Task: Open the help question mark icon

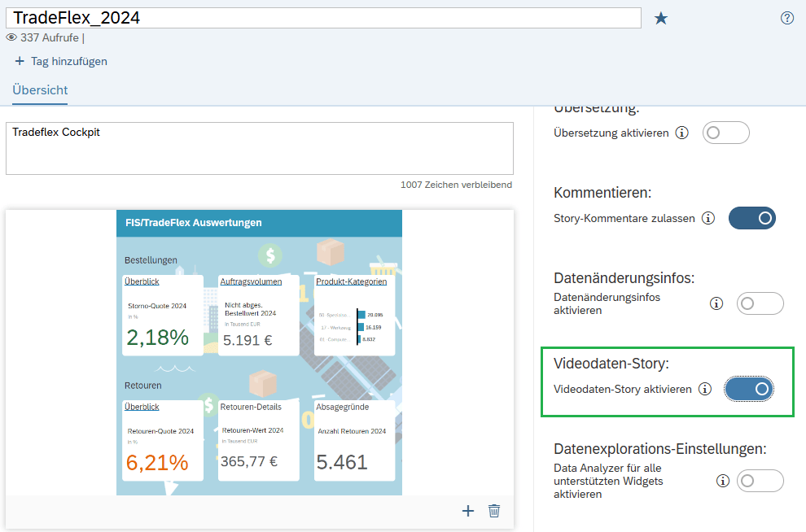Action: pyautogui.click(x=787, y=18)
